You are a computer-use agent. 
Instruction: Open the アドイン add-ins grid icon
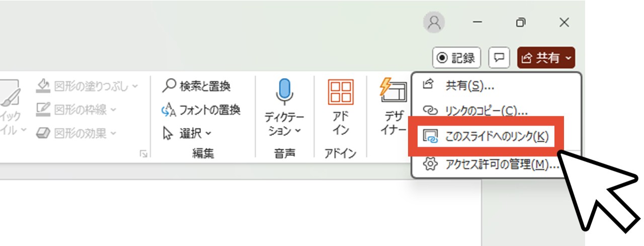click(341, 92)
